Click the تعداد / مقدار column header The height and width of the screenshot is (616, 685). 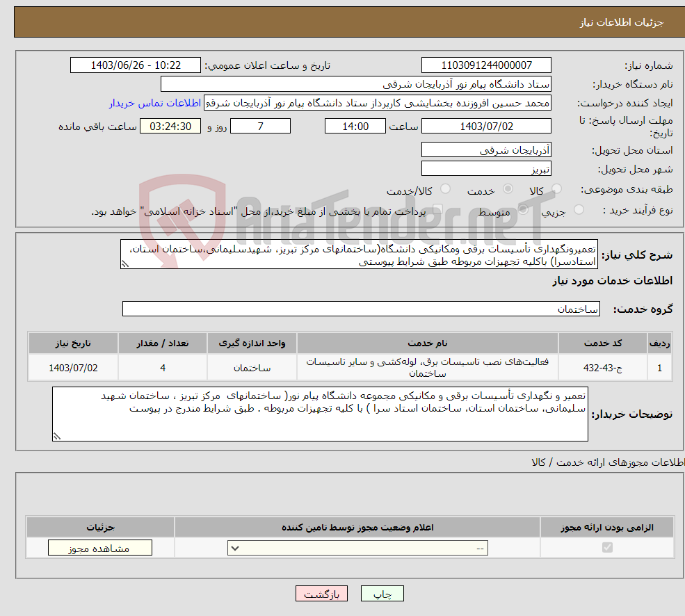click(x=163, y=343)
